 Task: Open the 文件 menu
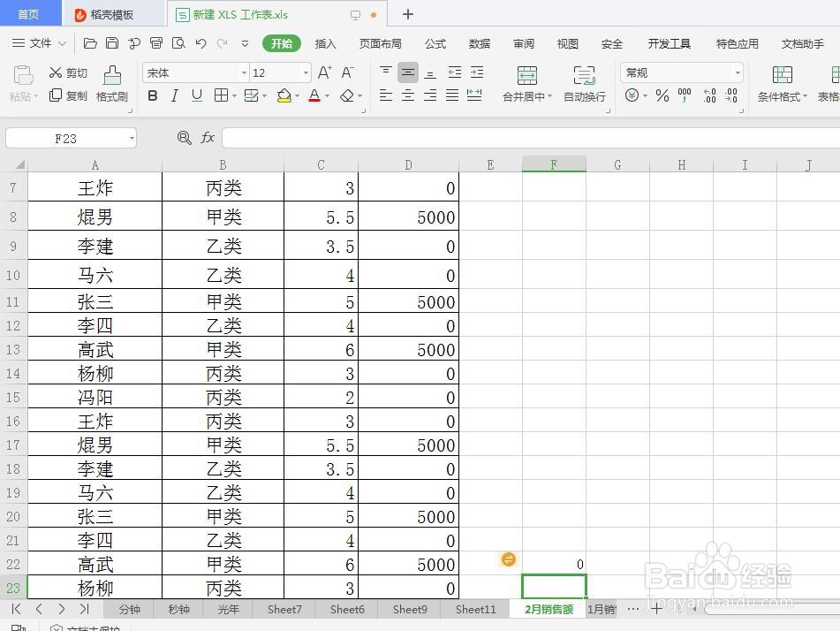42,42
